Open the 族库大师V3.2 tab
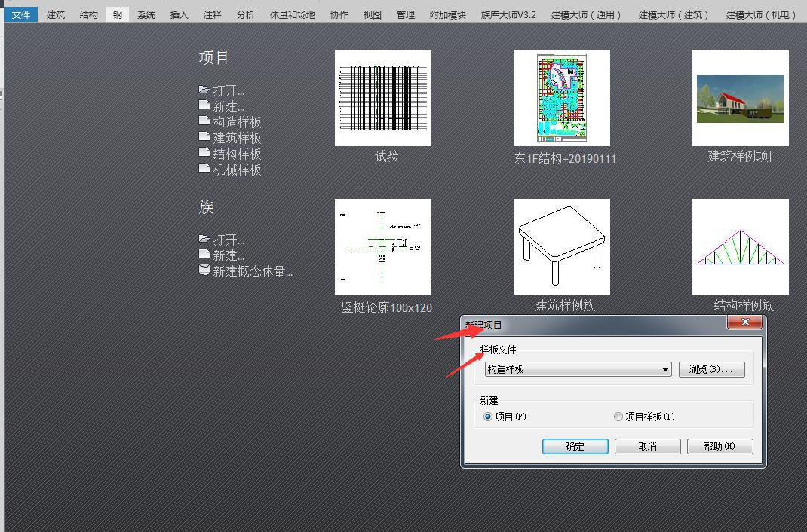The image size is (807, 532). pos(508,14)
